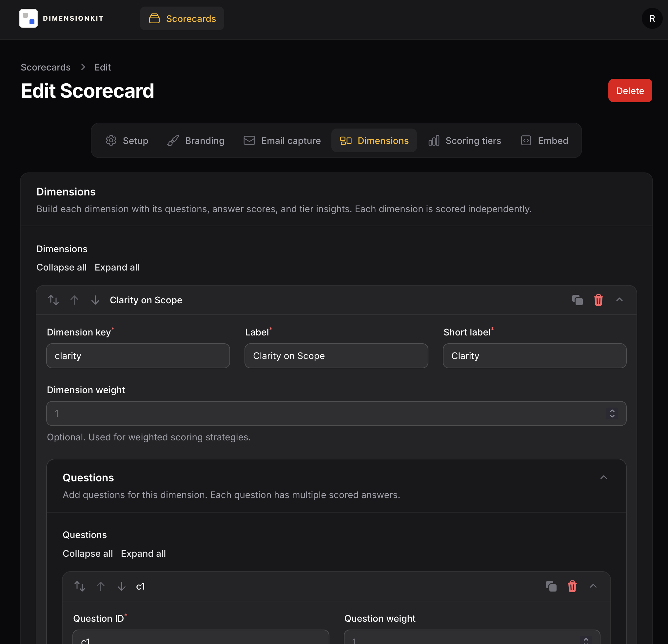
Task: Edit the Dimension key field
Action: pos(138,355)
